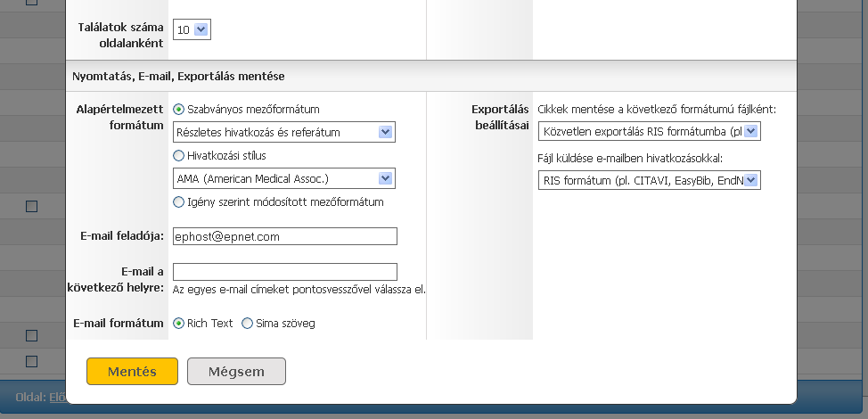This screenshot has height=419, width=868.
Task: Click the Nyomtatás, E-mail, Exportálás mentése header
Action: click(x=178, y=77)
